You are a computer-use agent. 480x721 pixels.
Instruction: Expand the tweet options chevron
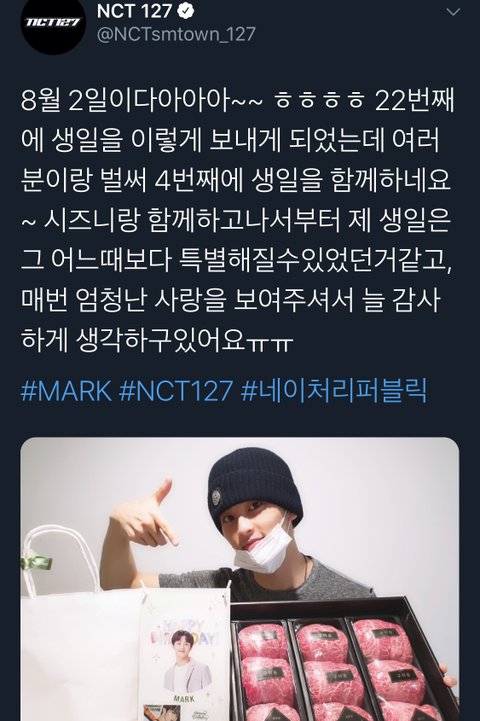point(453,12)
